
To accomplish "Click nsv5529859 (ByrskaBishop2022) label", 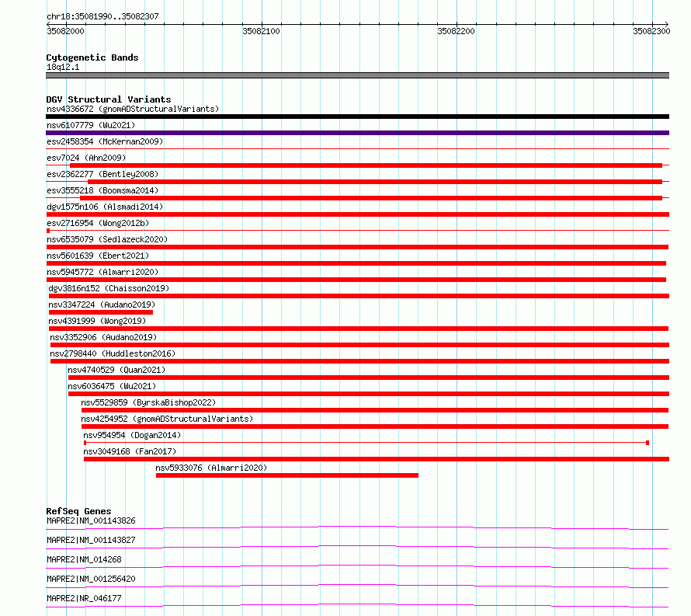I will pyautogui.click(x=148, y=402).
